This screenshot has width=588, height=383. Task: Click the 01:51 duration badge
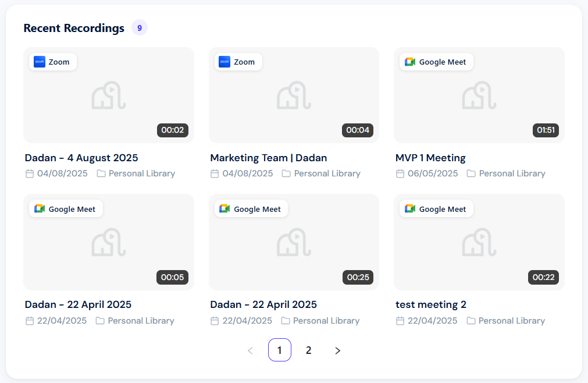coord(546,130)
